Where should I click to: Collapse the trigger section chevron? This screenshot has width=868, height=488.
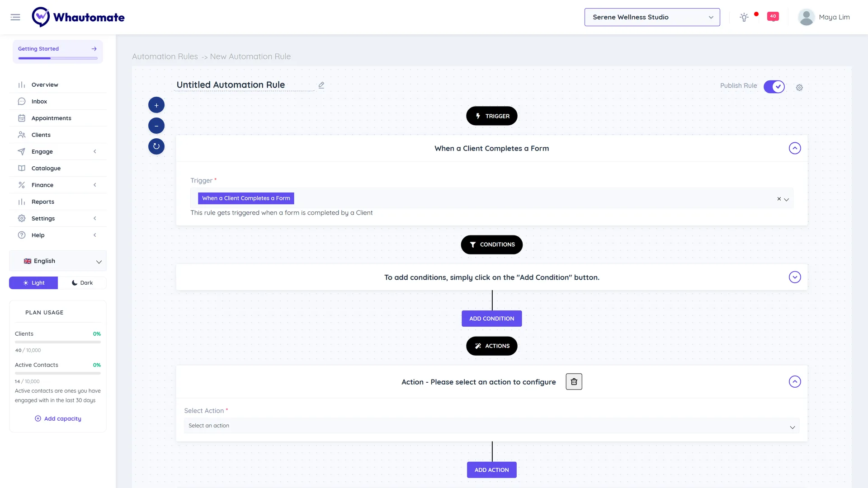tap(795, 148)
